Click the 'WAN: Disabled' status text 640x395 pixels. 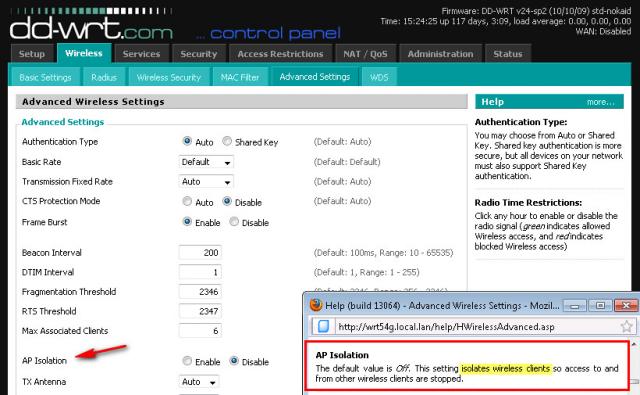(x=603, y=31)
